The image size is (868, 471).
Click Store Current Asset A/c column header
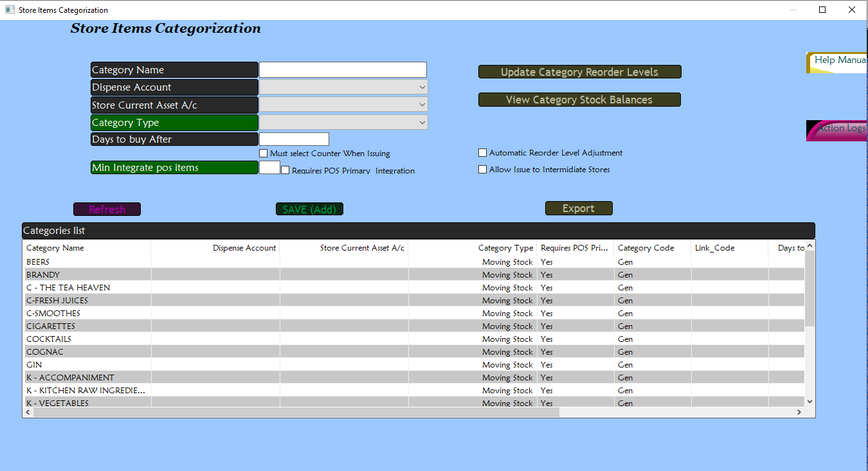coord(344,248)
